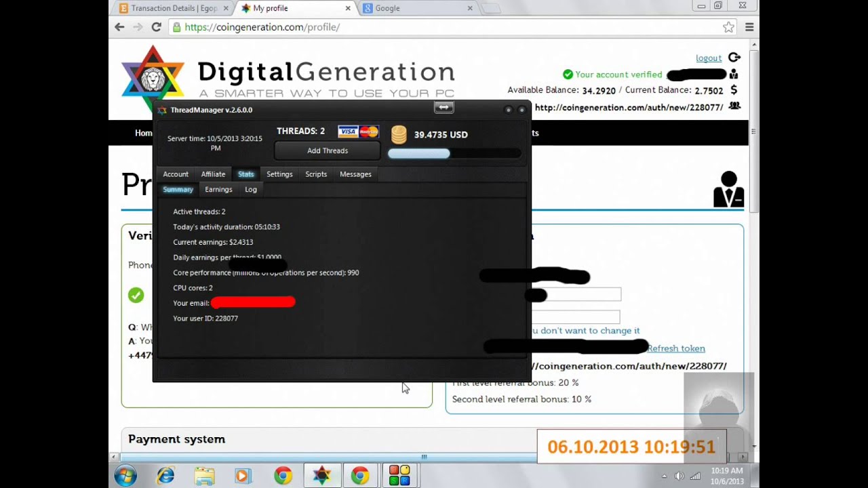This screenshot has height=488, width=868.
Task: Click the ThreadManager earnings progress bar
Action: click(454, 154)
